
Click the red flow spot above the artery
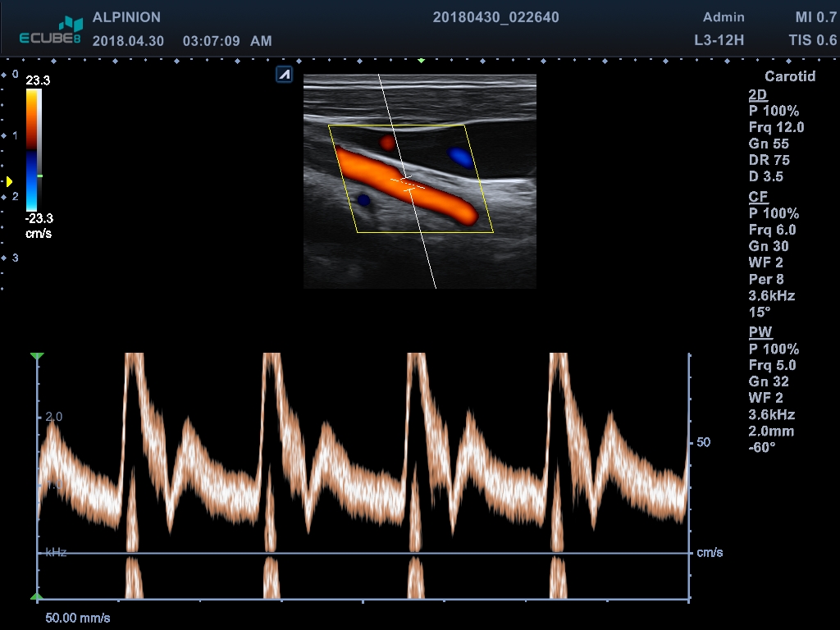click(x=387, y=144)
